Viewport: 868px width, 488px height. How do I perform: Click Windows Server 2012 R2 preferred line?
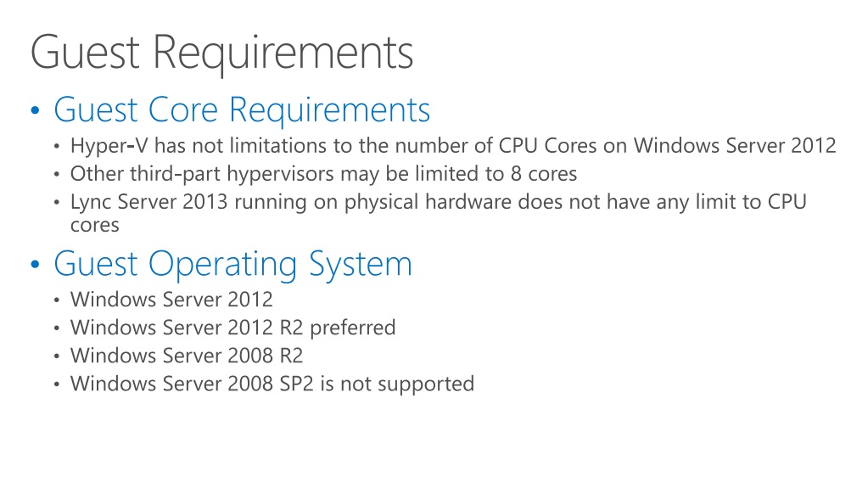233,328
